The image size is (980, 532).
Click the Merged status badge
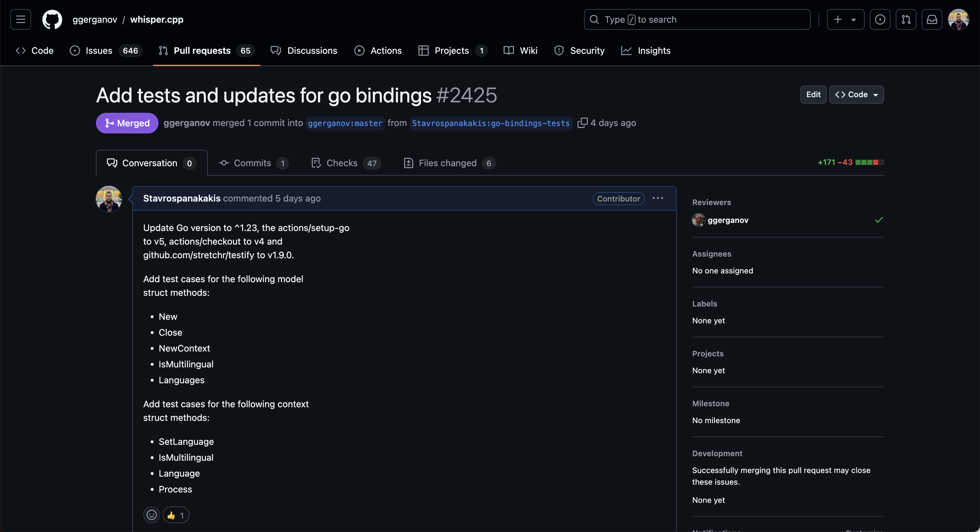127,123
